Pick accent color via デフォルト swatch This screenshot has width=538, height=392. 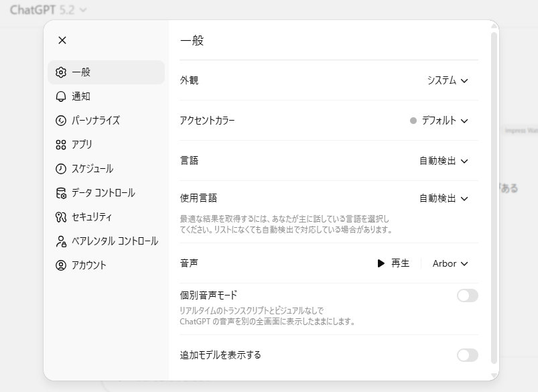[x=439, y=121]
